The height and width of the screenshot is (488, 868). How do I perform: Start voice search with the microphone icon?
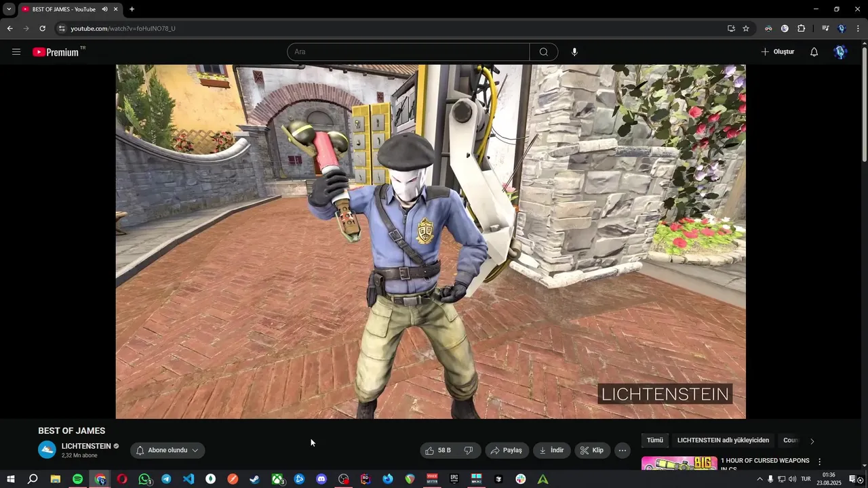(574, 52)
